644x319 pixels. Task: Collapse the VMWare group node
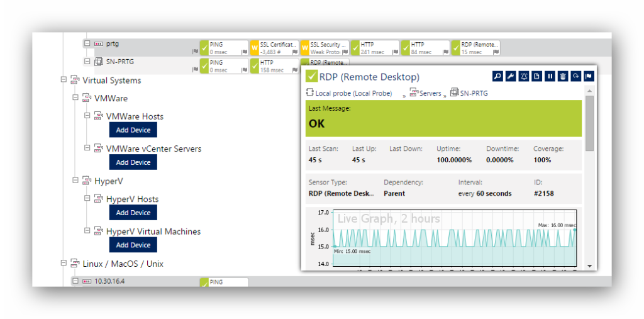75,98
